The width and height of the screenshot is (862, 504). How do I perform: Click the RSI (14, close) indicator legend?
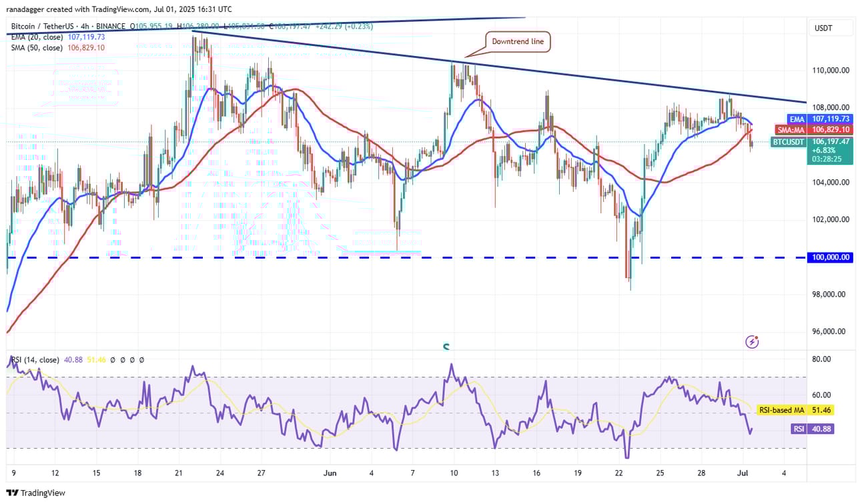click(36, 359)
